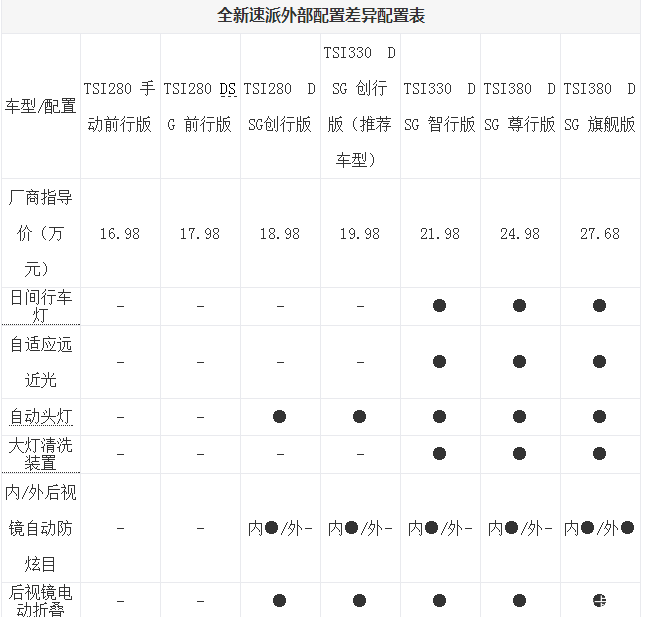Click 内●/外- cell under TSI330 创行版

coord(360,528)
